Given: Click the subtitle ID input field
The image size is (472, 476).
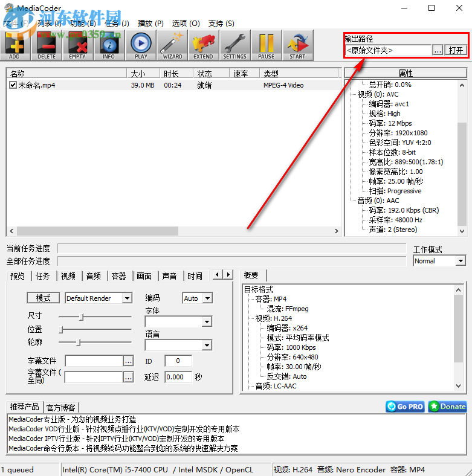Looking at the screenshot, I should pos(178,361).
